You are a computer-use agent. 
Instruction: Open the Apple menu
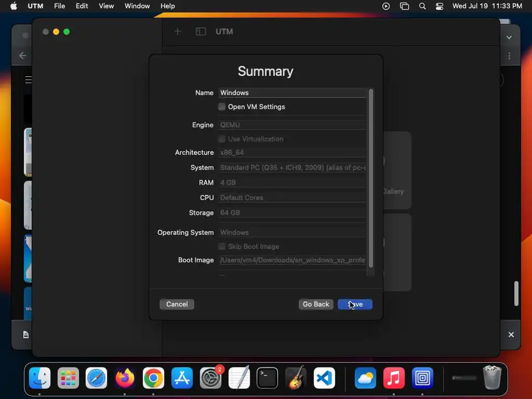[14, 6]
